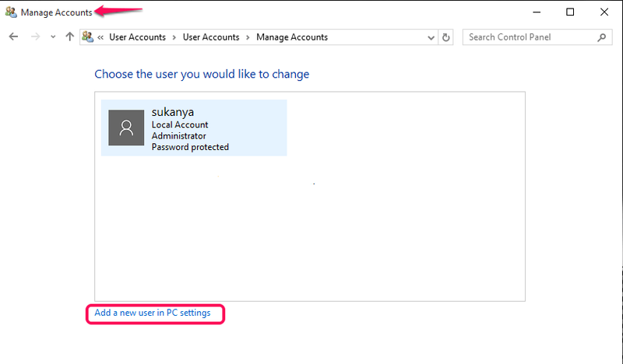Click the forward navigation arrow
Viewport: 623px width, 364px height.
[35, 37]
